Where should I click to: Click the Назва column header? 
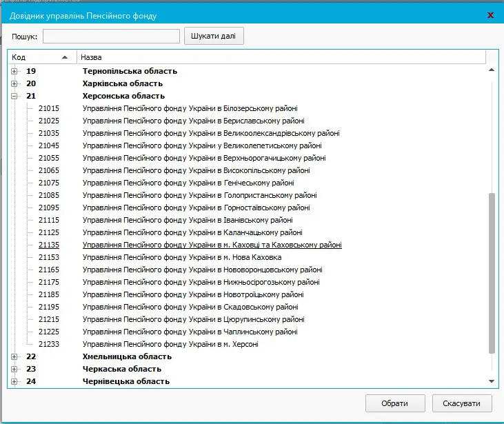click(276, 57)
